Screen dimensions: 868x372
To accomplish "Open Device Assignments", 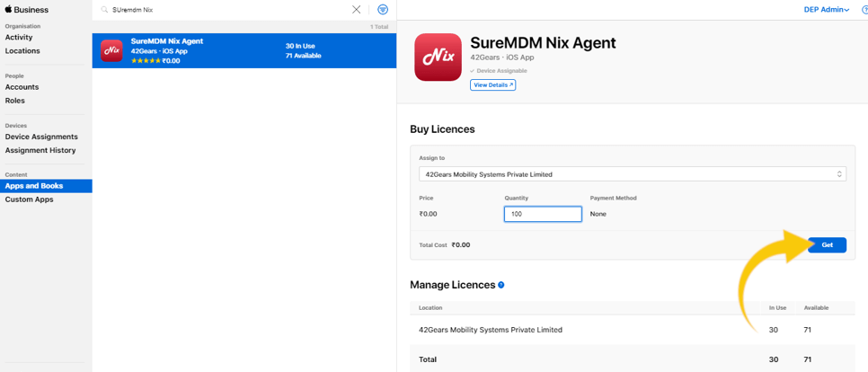I will pyautogui.click(x=41, y=137).
